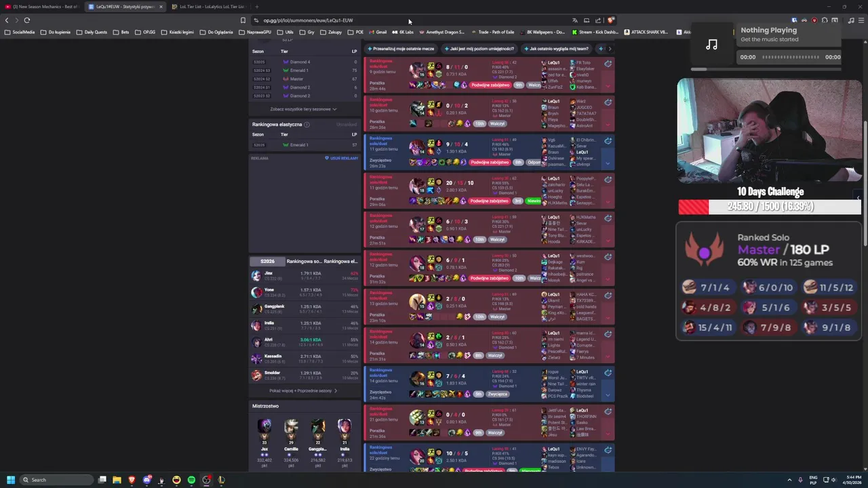The width and height of the screenshot is (868, 488).
Task: Switch to New Season Mechanics tab
Action: 42,7
